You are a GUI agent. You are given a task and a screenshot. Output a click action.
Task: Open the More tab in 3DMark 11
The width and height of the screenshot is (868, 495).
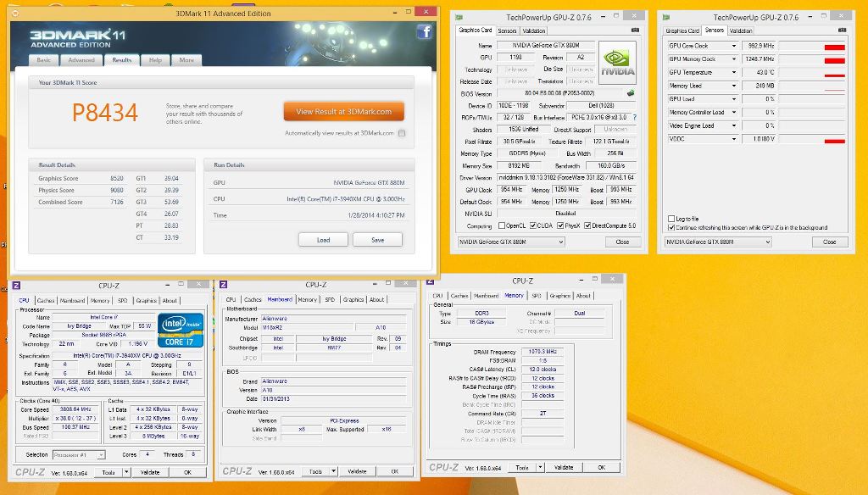(186, 60)
